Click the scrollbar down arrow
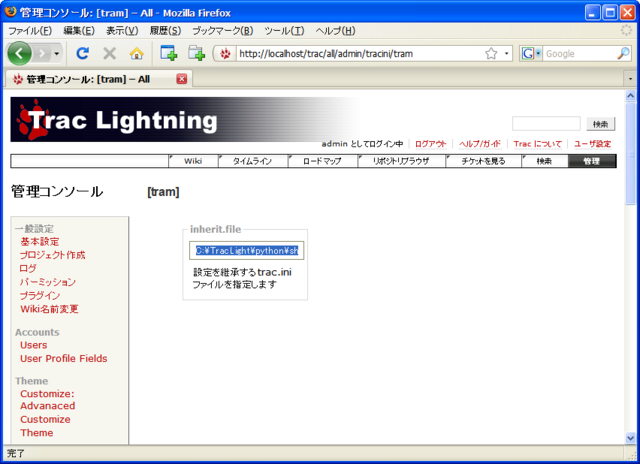Screen dimensions: 640x464 click(x=630, y=438)
